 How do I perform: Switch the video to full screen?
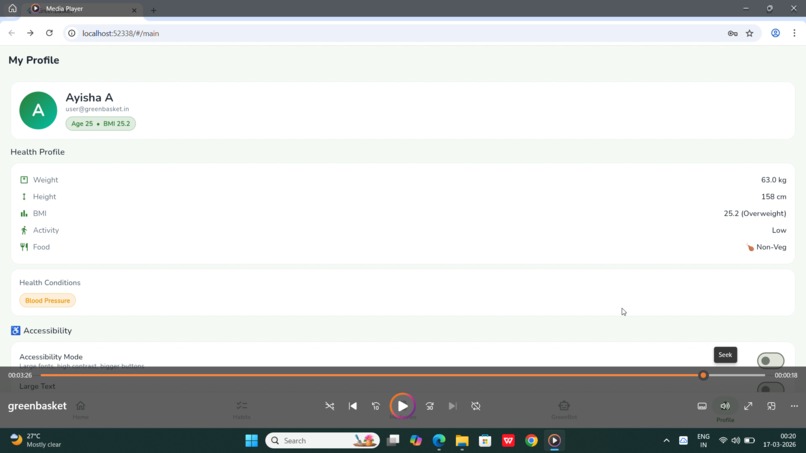point(748,406)
